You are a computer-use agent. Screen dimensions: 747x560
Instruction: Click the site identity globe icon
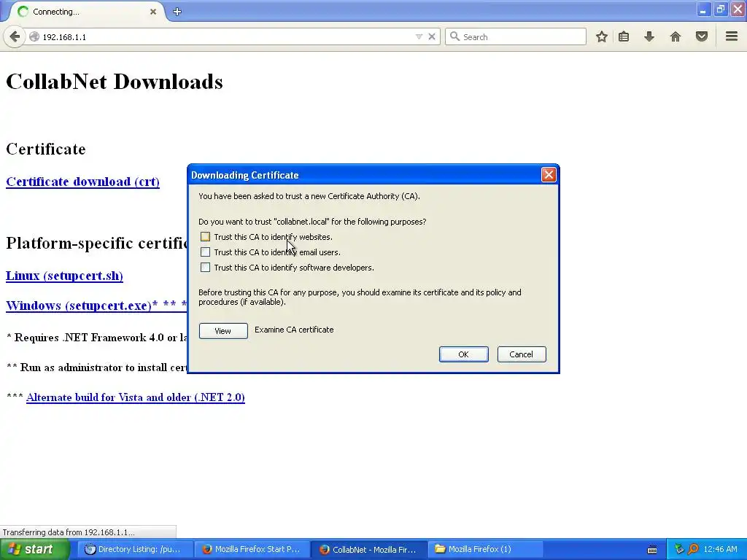34,36
